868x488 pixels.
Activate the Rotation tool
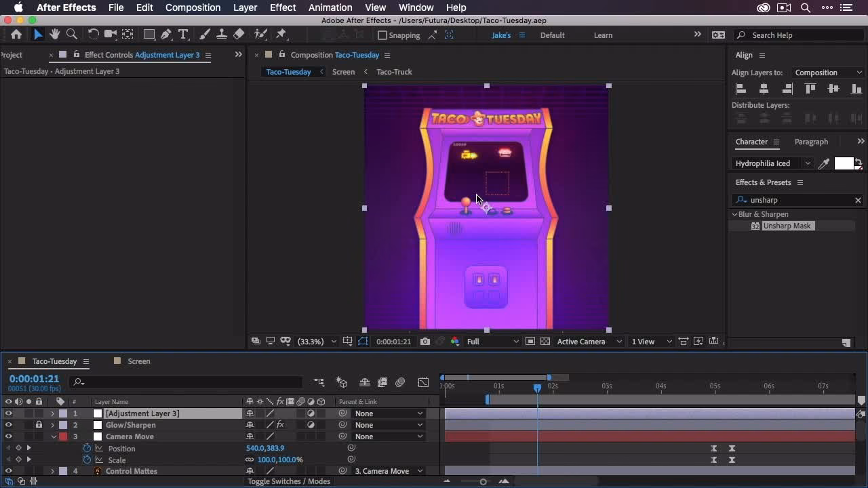pos(94,34)
